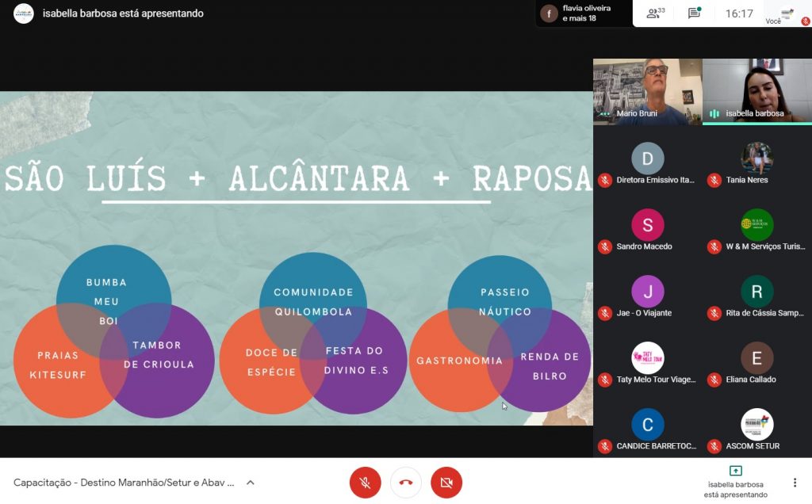Open the participants list icon
812x504 pixels.
click(655, 13)
